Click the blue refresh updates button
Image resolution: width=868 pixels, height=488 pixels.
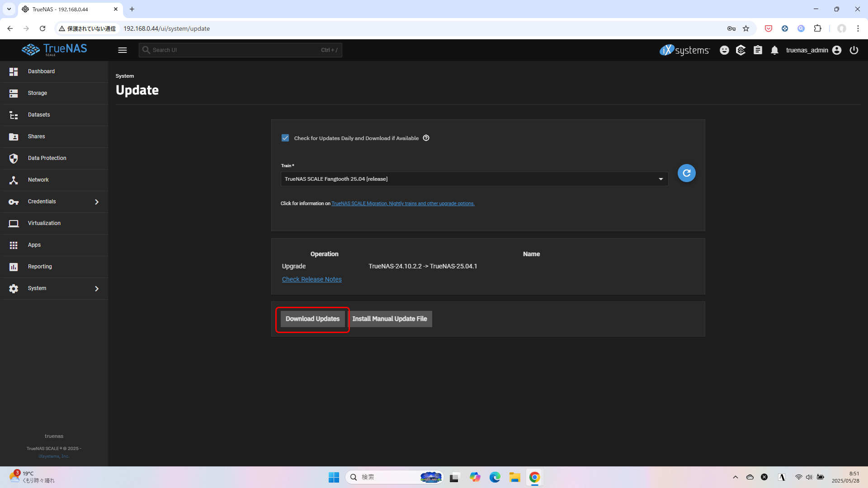[x=686, y=173]
